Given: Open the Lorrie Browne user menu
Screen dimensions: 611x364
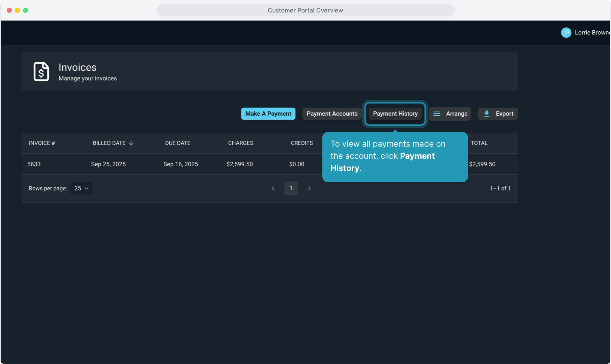Looking at the screenshot, I should pyautogui.click(x=592, y=33).
